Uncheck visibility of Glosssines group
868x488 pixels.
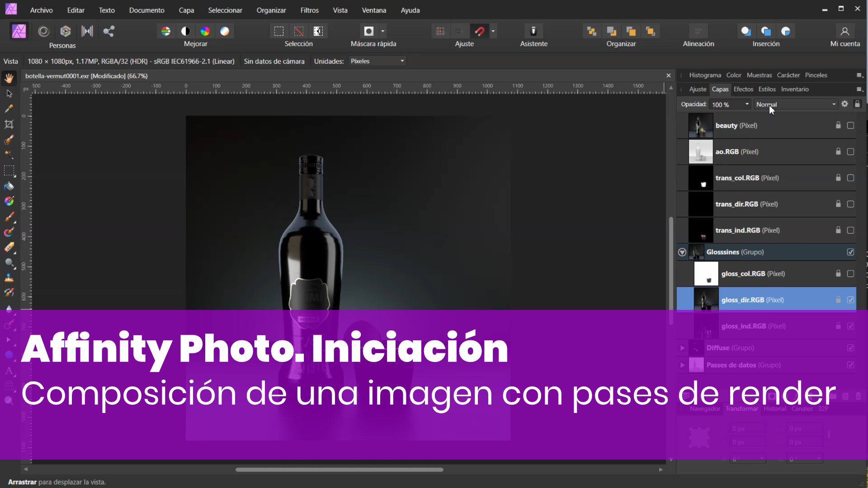850,252
